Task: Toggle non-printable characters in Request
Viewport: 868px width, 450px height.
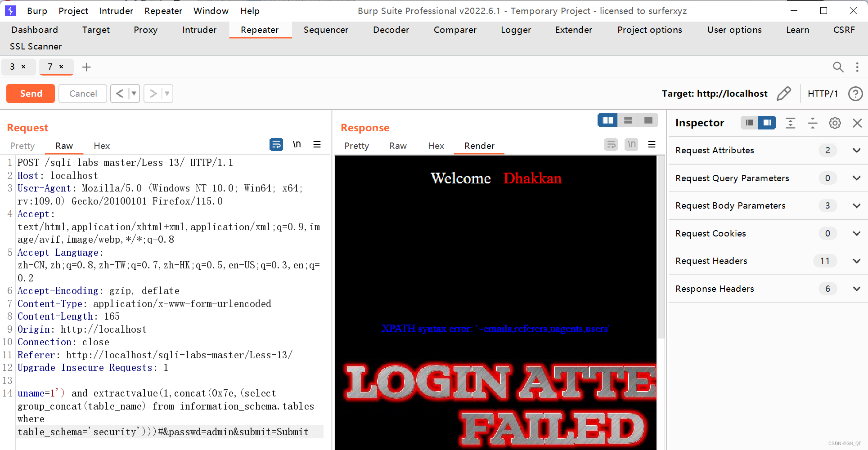Action: 297,144
